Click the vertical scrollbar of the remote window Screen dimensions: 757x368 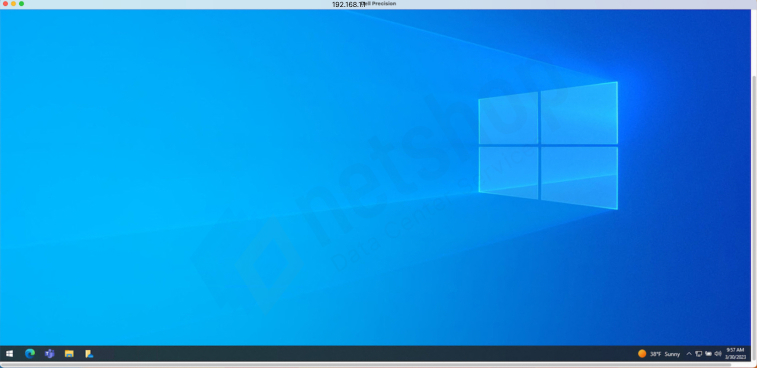pos(754,218)
